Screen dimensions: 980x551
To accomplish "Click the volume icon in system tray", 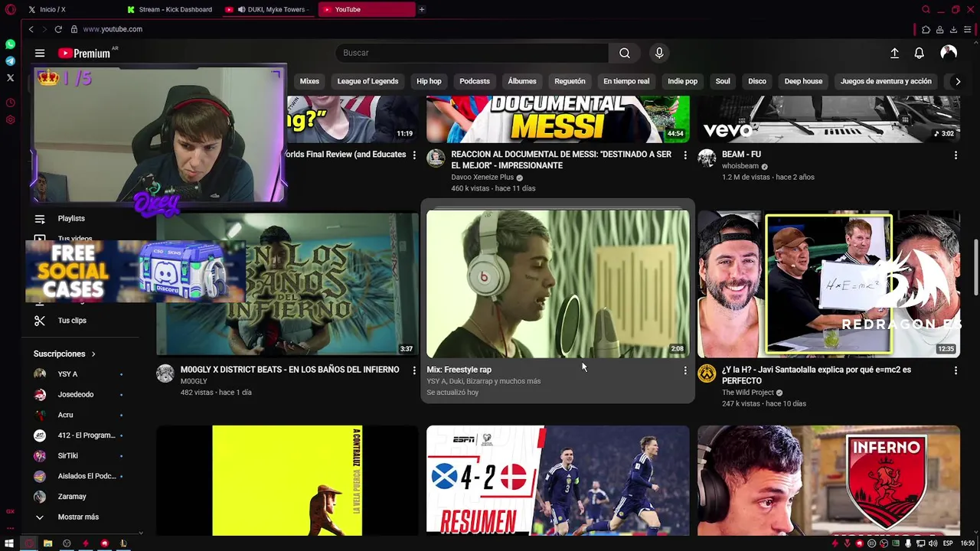I will [933, 543].
